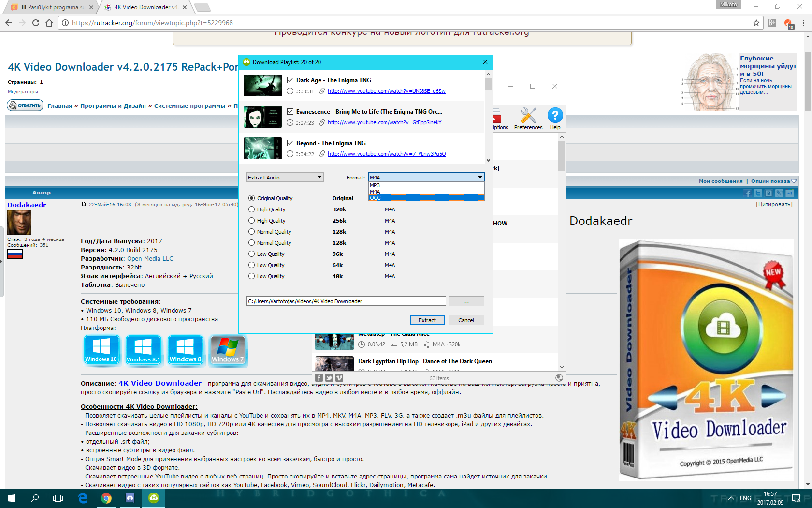The image size is (812, 508).
Task: Click Ответить reply button
Action: point(25,105)
